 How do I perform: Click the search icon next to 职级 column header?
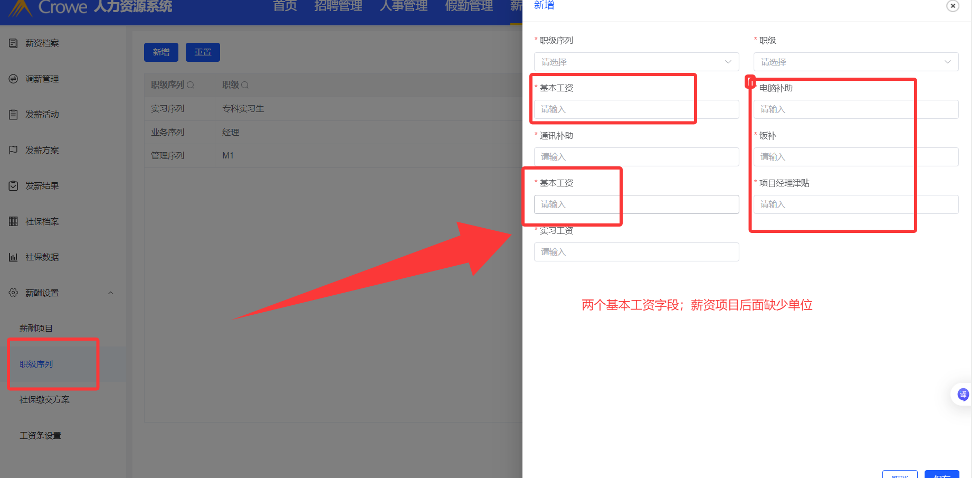pos(245,85)
